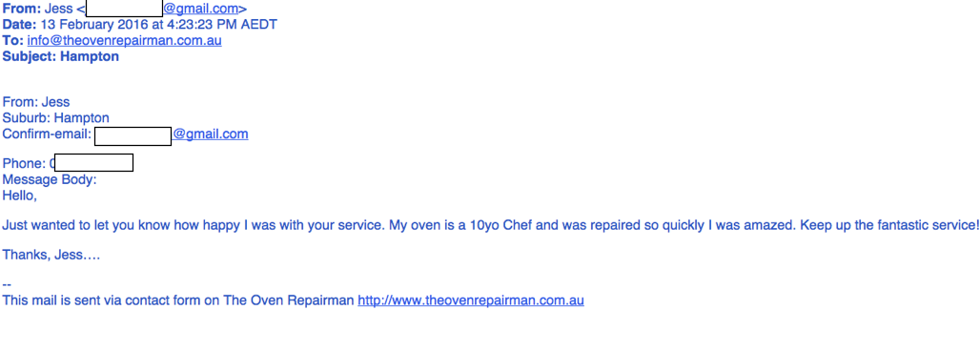The height and width of the screenshot is (351, 980).
Task: Click the bold From: header label
Action: [22, 9]
